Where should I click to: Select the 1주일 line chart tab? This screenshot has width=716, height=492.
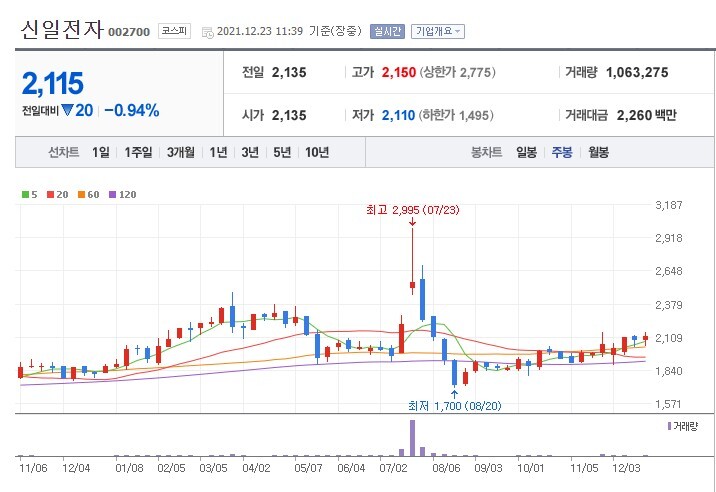pos(138,152)
